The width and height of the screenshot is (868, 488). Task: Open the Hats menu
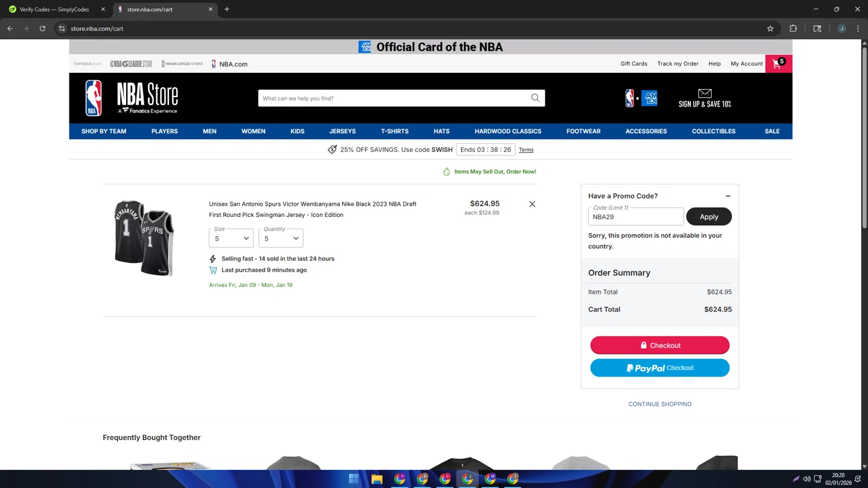click(442, 131)
